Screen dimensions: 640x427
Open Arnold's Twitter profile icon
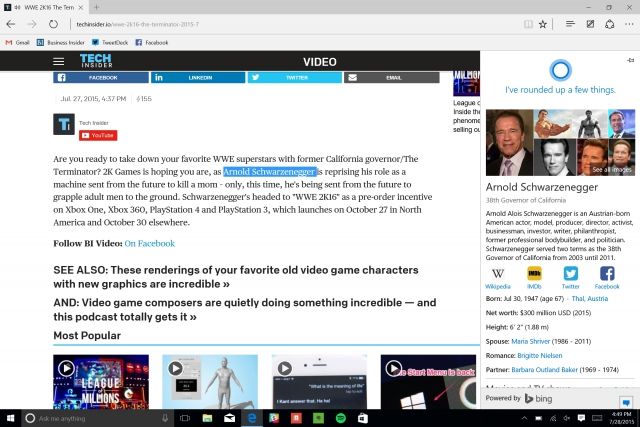tap(570, 276)
